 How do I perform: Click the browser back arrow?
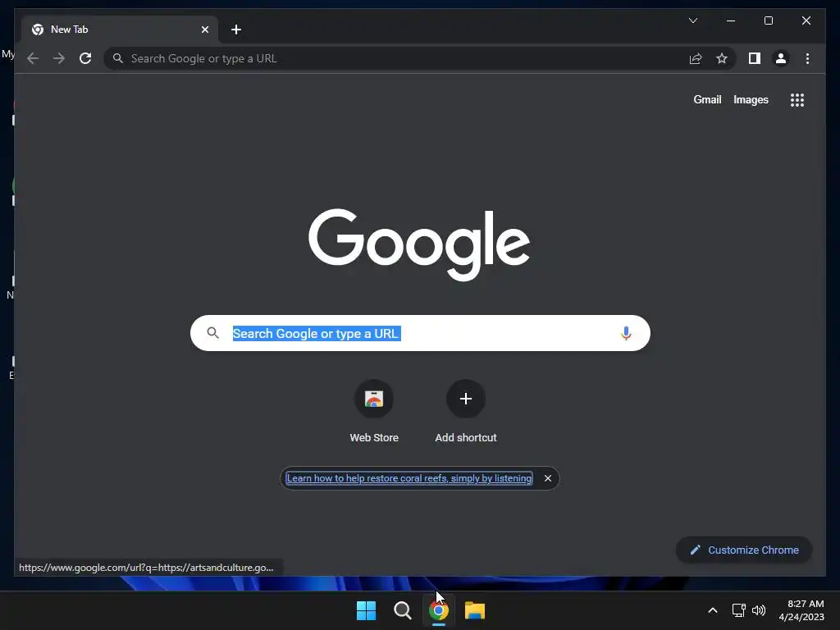(x=33, y=58)
